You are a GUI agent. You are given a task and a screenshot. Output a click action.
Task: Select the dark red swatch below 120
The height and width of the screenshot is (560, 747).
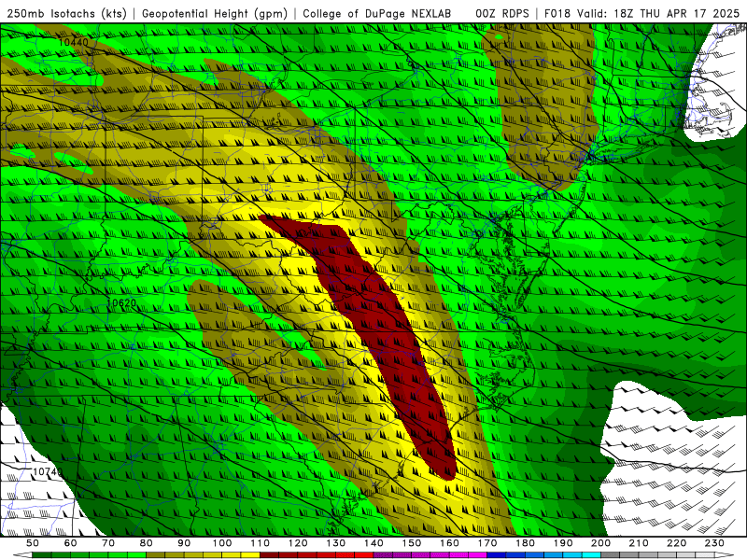[307, 555]
